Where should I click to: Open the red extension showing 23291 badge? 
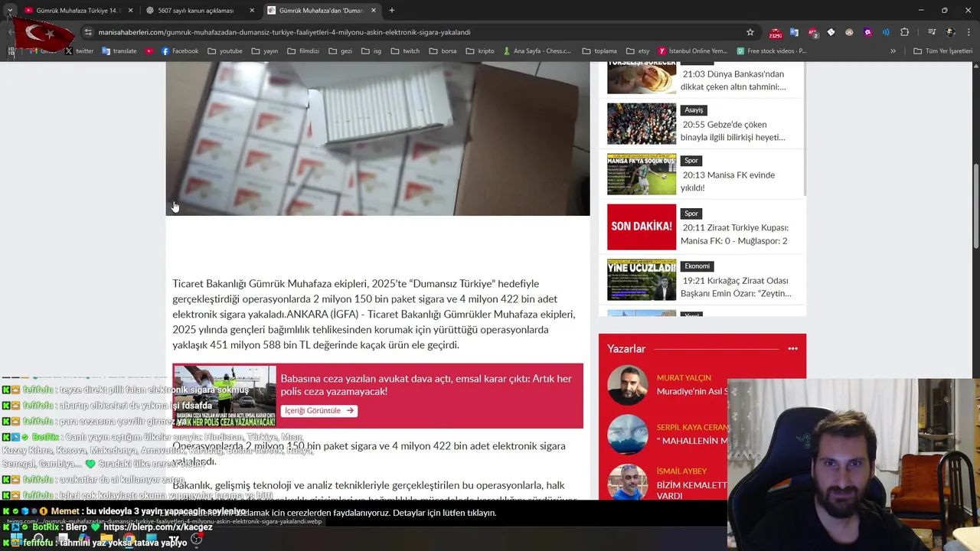pos(776,33)
